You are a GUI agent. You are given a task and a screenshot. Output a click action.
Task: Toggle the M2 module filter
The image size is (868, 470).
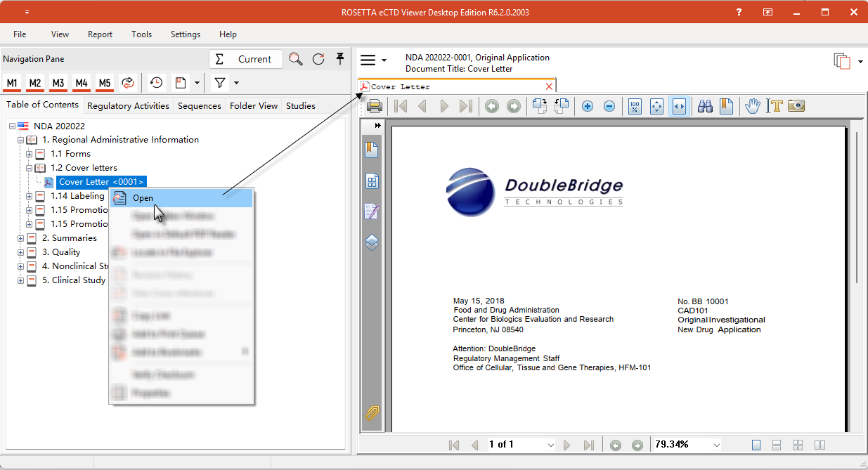(35, 83)
